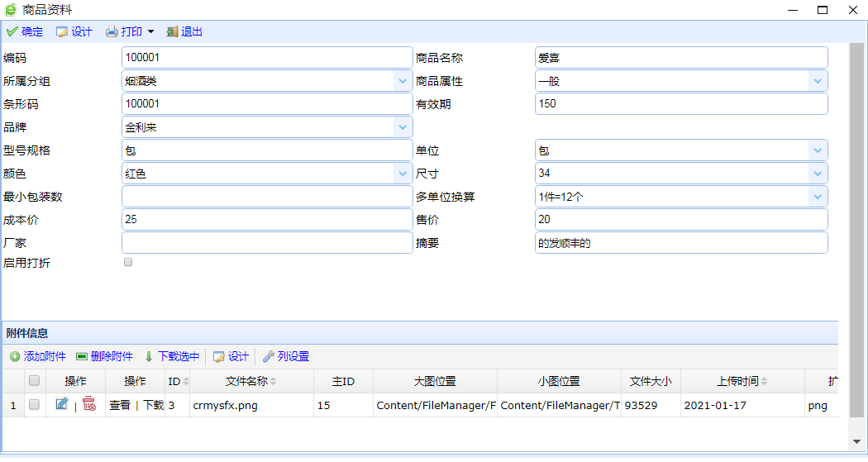Click 添加附件 to add an attachment
868x462 pixels.
click(38, 356)
